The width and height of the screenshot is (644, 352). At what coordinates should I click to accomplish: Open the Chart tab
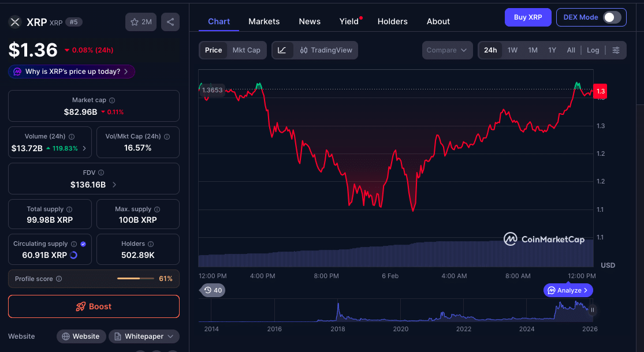point(219,21)
